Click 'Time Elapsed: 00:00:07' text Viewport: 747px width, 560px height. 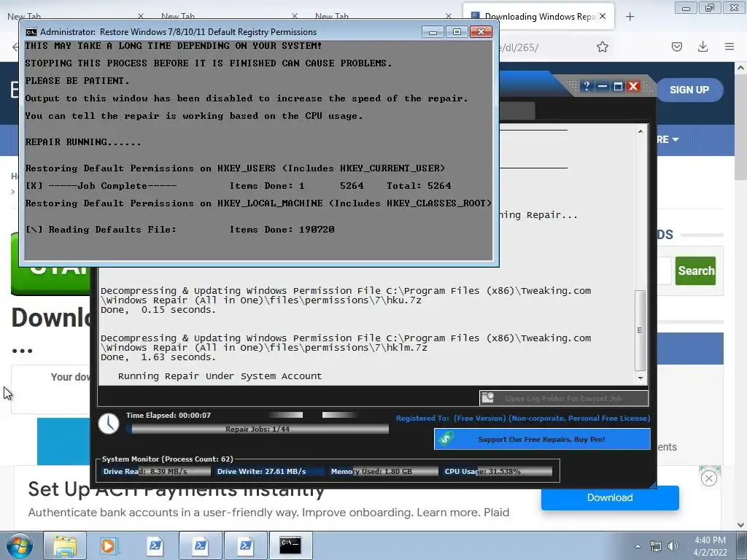(169, 415)
